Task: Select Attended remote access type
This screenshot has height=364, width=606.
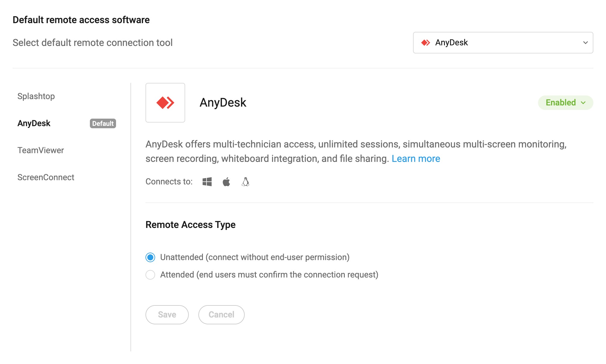Action: click(150, 275)
